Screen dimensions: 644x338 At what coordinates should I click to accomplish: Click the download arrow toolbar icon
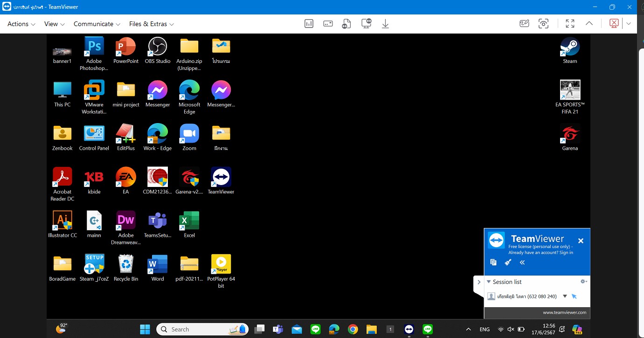point(385,24)
